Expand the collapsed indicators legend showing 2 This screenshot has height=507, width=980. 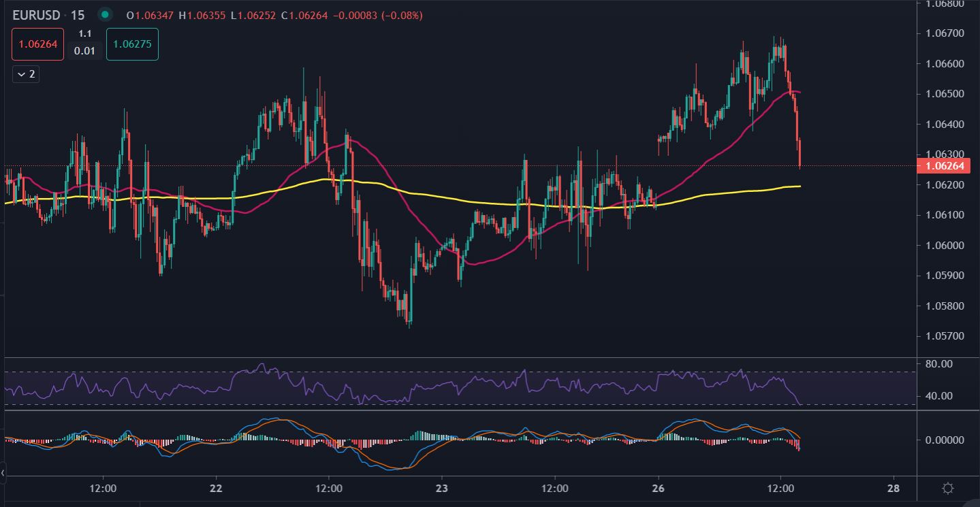tap(26, 74)
